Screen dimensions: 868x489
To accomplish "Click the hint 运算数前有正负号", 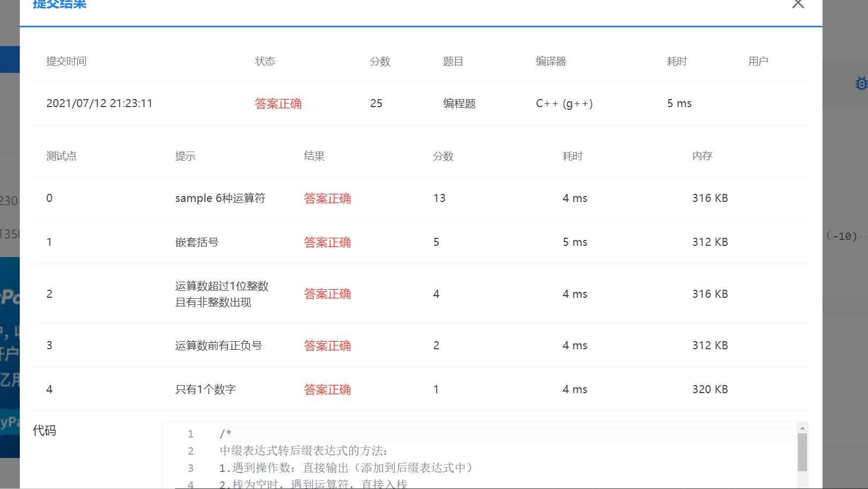I will click(219, 345).
